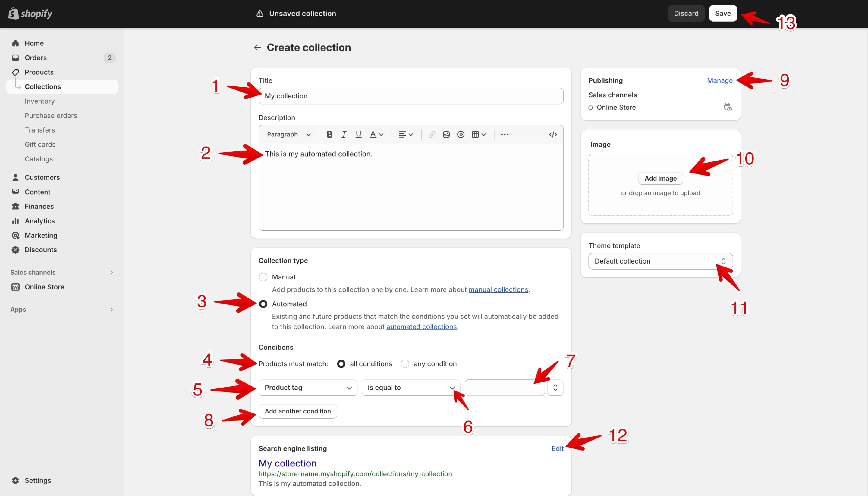Open the insert table dropdown
Viewport: 868px width, 496px height.
click(479, 134)
